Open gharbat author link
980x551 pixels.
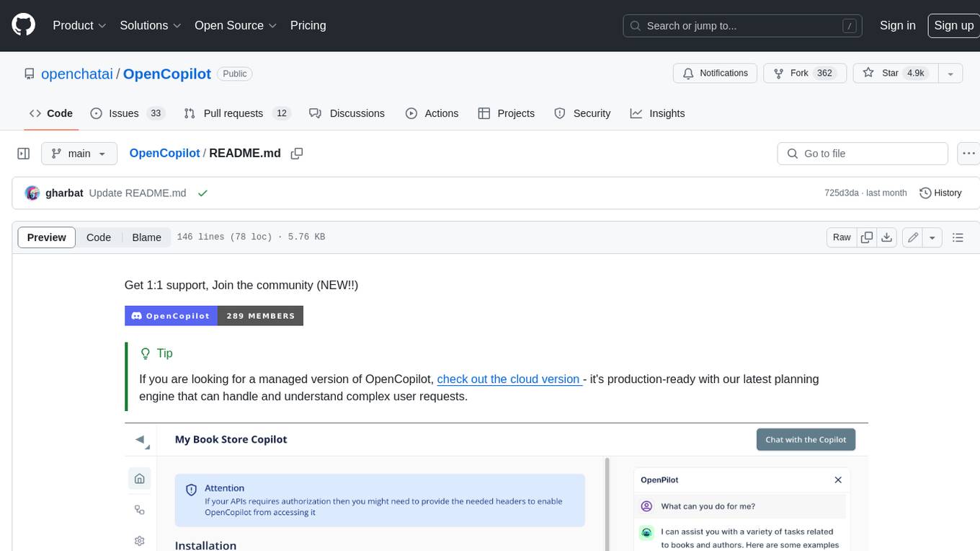[64, 193]
